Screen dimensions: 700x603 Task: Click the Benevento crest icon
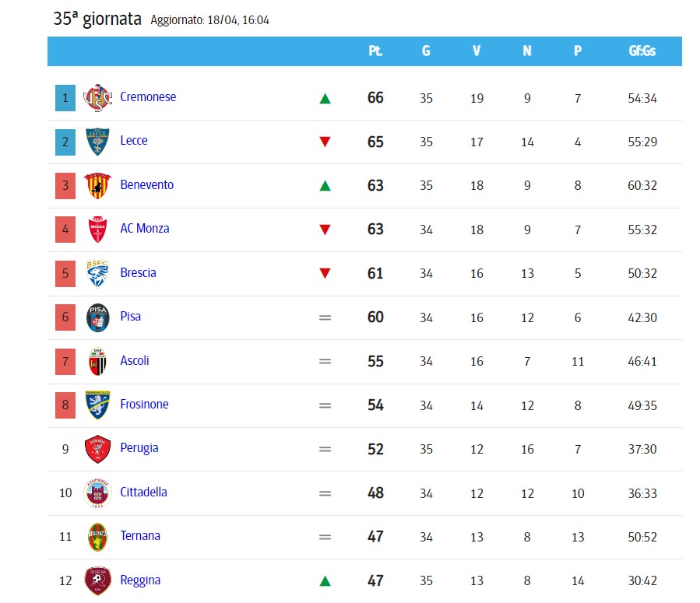(98, 185)
